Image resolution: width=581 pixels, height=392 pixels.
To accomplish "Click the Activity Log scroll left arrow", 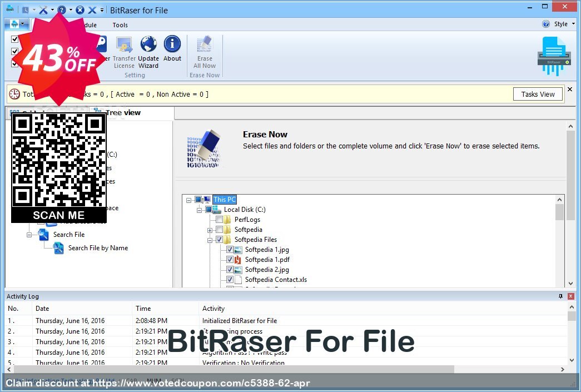I will click(9, 369).
